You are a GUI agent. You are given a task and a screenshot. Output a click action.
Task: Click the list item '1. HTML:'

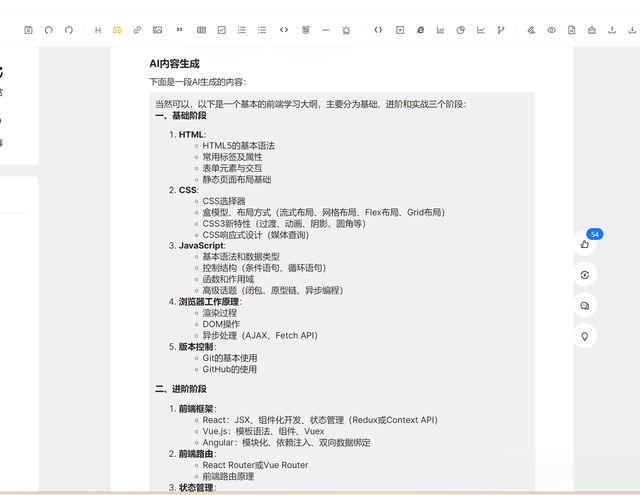point(187,135)
